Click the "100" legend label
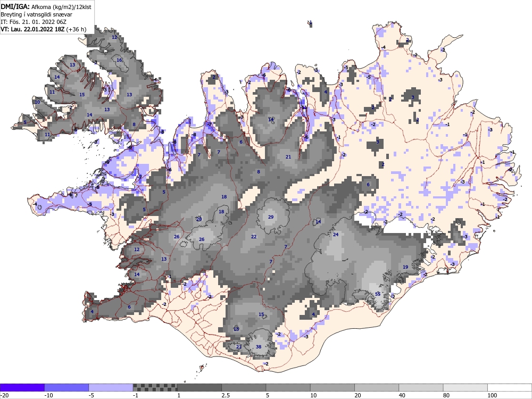 tap(492, 395)
